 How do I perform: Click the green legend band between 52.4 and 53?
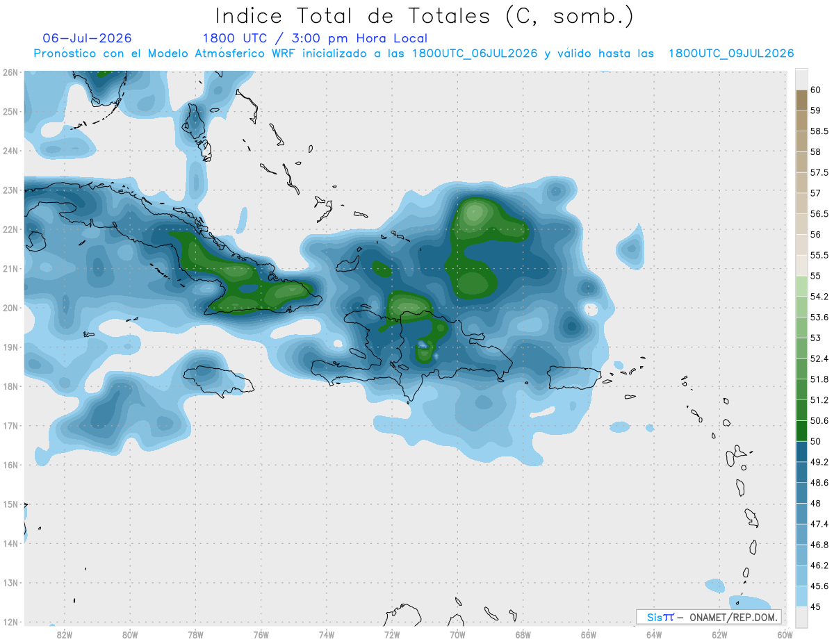click(x=801, y=348)
